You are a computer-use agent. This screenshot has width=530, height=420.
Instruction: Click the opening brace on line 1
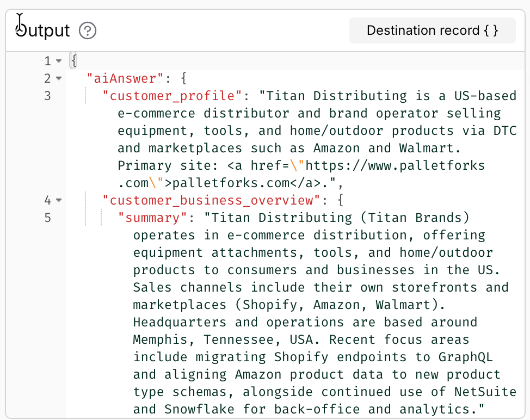click(74, 61)
